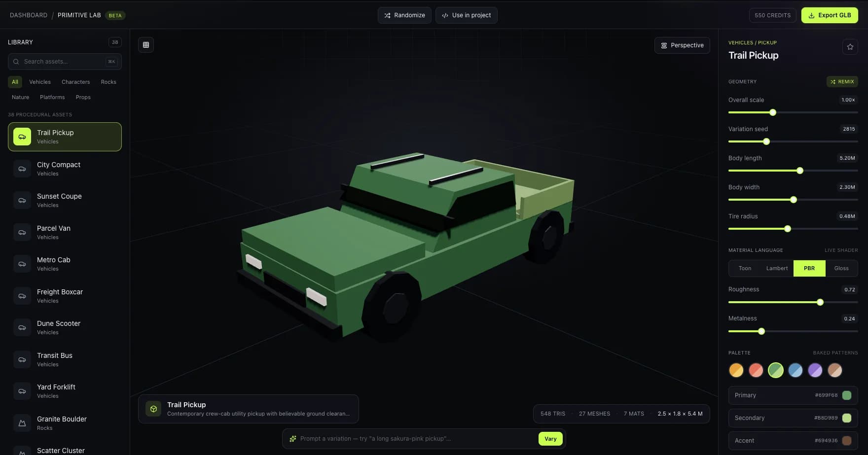Click the sparkle icon in prompt bar
868x455 pixels.
pos(293,439)
